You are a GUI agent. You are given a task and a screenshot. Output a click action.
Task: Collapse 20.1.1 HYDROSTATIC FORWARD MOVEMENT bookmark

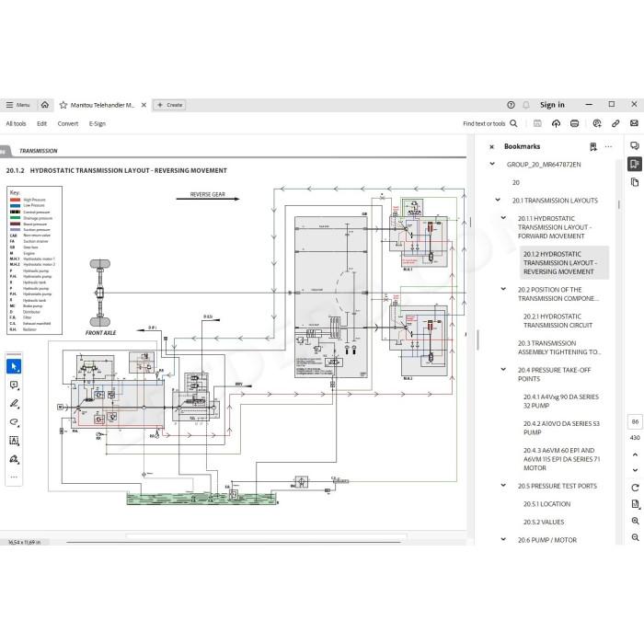(x=503, y=218)
